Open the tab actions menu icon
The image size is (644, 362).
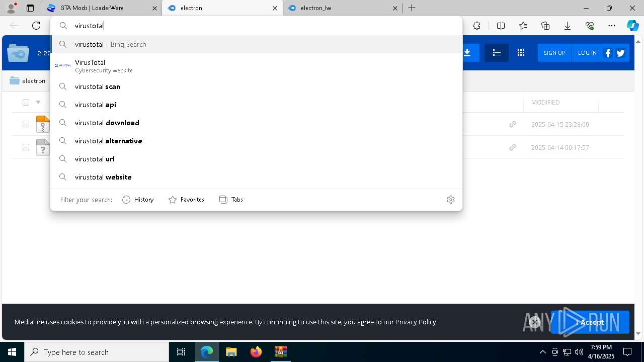(x=30, y=8)
